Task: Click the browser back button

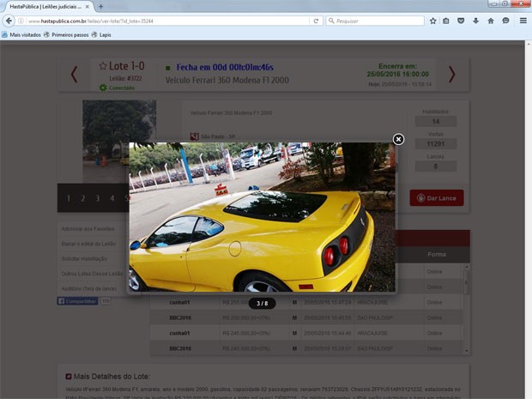Action: [9, 21]
